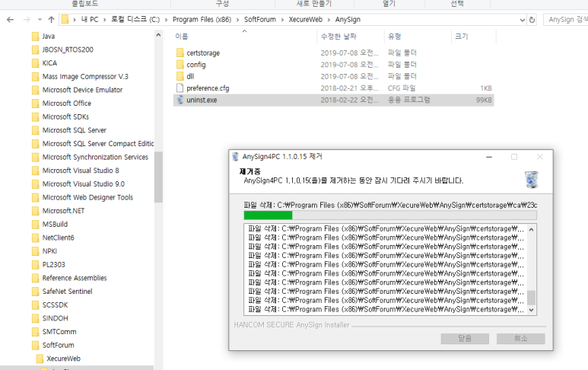Open chevron after 내 PC breadcrumb
This screenshot has width=588, height=370.
104,20
